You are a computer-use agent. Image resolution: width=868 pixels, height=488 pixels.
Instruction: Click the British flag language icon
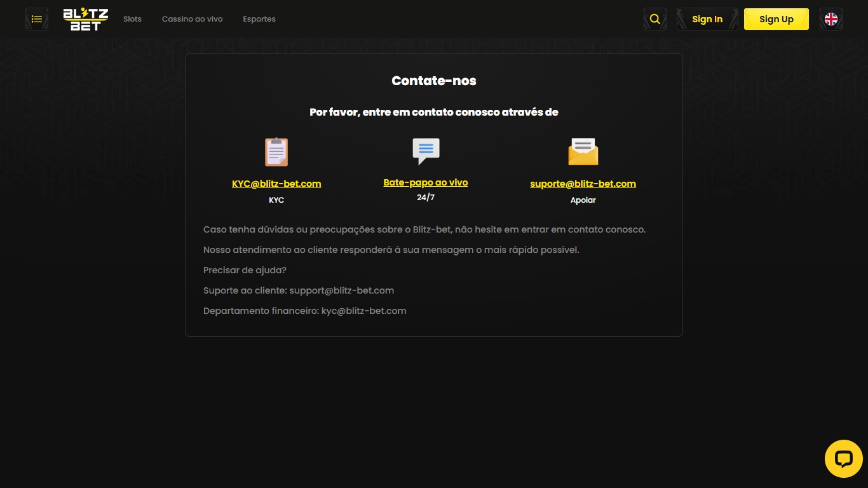tap(831, 19)
